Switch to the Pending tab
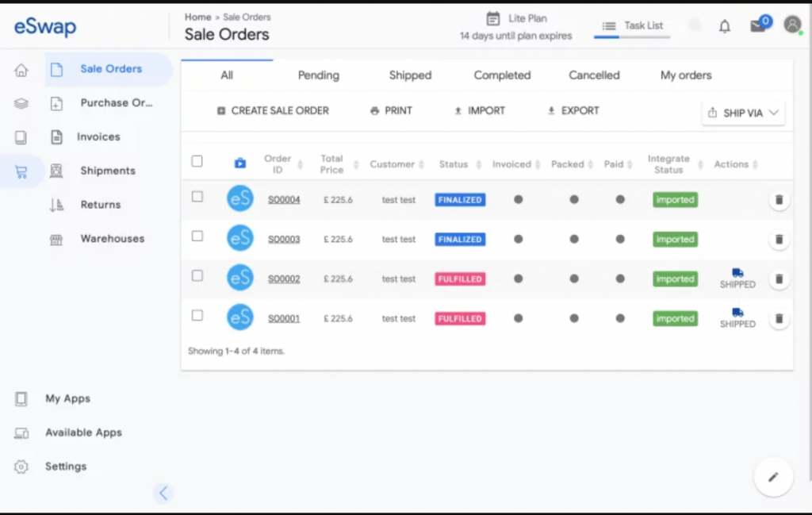 318,75
